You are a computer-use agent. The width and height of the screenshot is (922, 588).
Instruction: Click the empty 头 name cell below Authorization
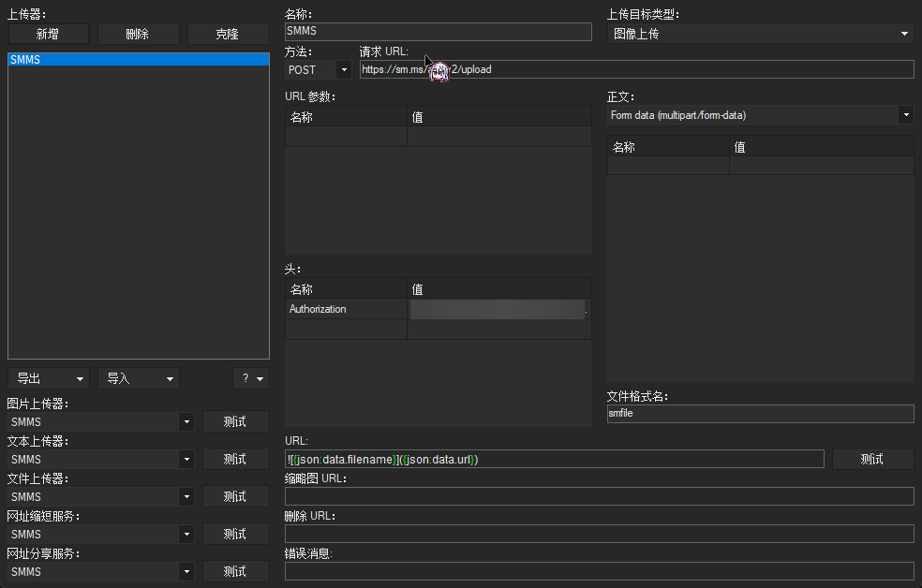click(346, 329)
